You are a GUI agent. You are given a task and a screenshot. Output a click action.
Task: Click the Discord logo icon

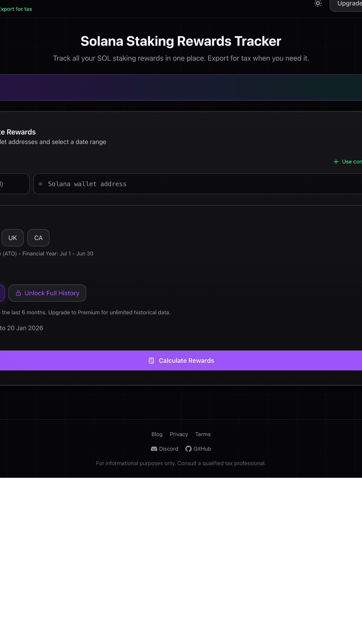click(x=154, y=449)
